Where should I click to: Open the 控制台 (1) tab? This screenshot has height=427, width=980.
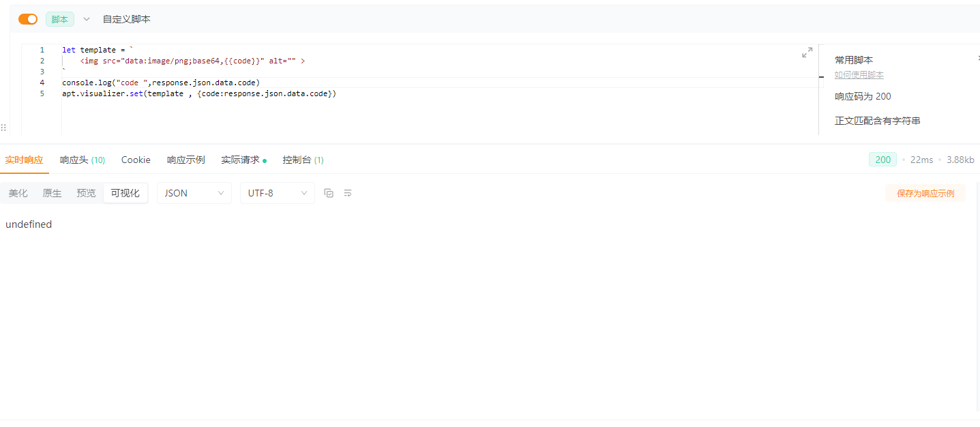pos(303,160)
